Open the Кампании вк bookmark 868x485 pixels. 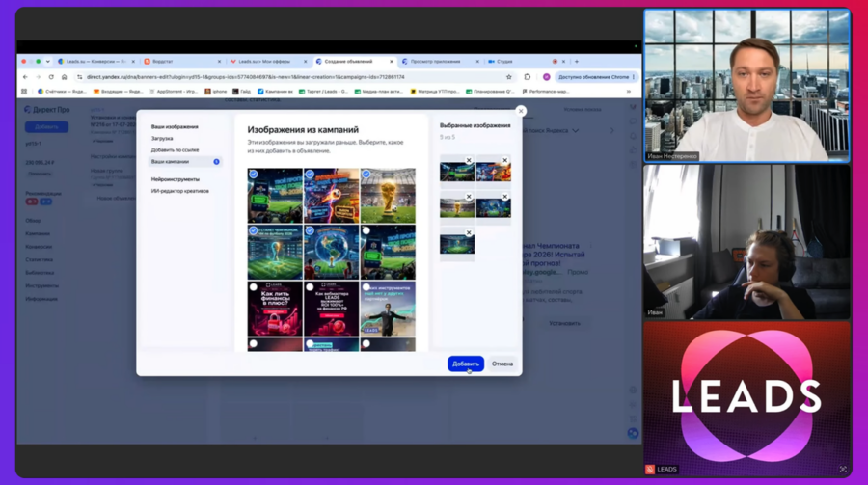click(x=275, y=92)
